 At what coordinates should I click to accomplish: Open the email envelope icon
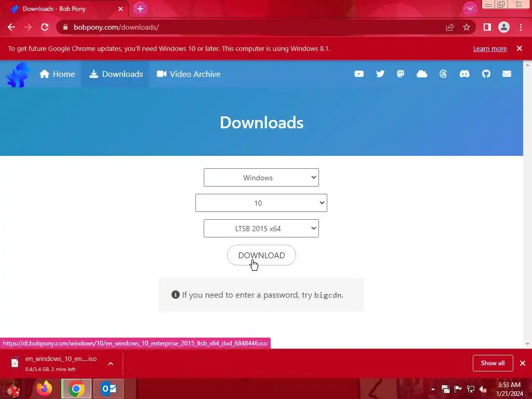[507, 74]
